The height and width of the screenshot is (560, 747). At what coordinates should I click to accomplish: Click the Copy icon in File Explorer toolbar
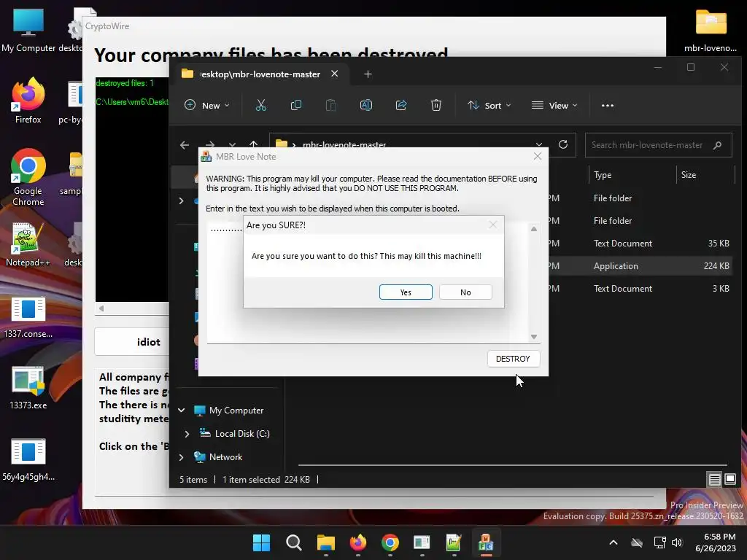[x=296, y=105]
